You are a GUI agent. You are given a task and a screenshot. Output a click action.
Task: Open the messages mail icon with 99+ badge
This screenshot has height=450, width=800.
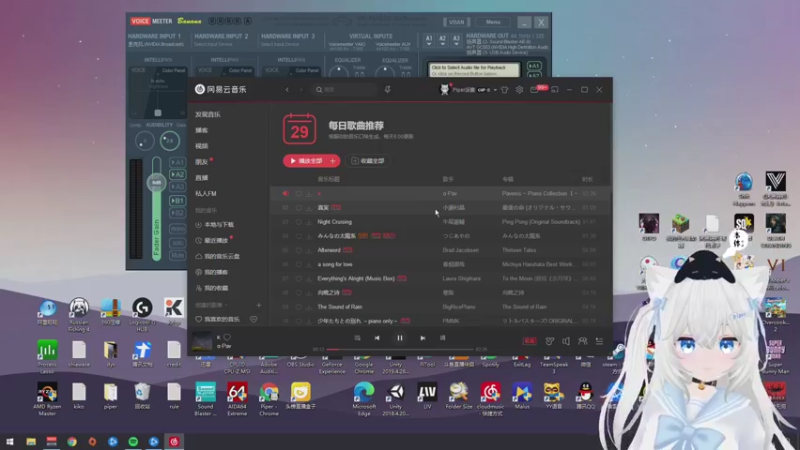point(535,90)
